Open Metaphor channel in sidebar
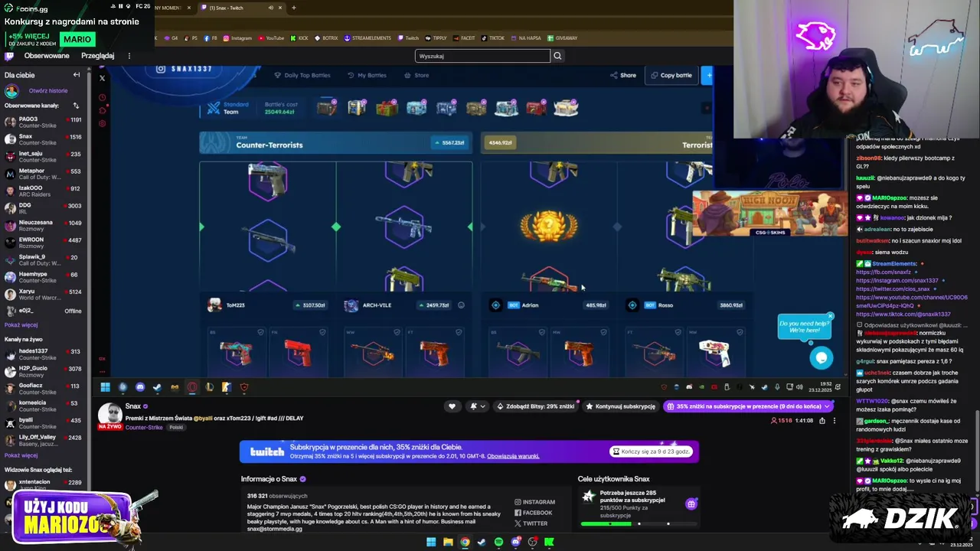Screen dimensions: 980x551 tap(42, 174)
